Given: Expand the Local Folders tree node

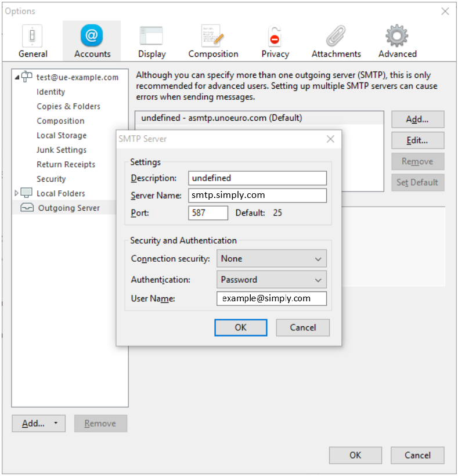Looking at the screenshot, I should (16, 193).
